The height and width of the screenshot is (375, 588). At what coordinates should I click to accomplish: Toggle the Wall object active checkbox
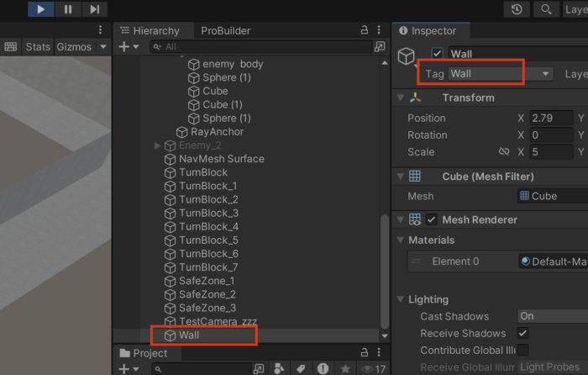pyautogui.click(x=437, y=54)
